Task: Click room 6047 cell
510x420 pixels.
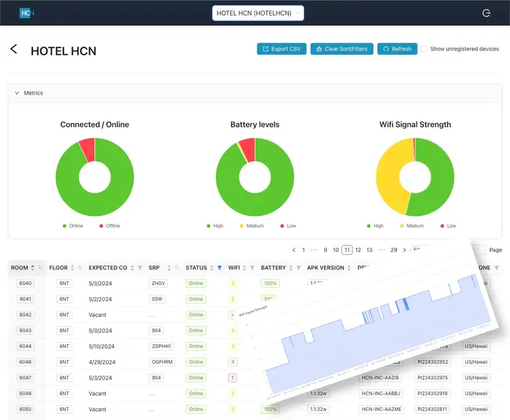Action: tap(25, 378)
